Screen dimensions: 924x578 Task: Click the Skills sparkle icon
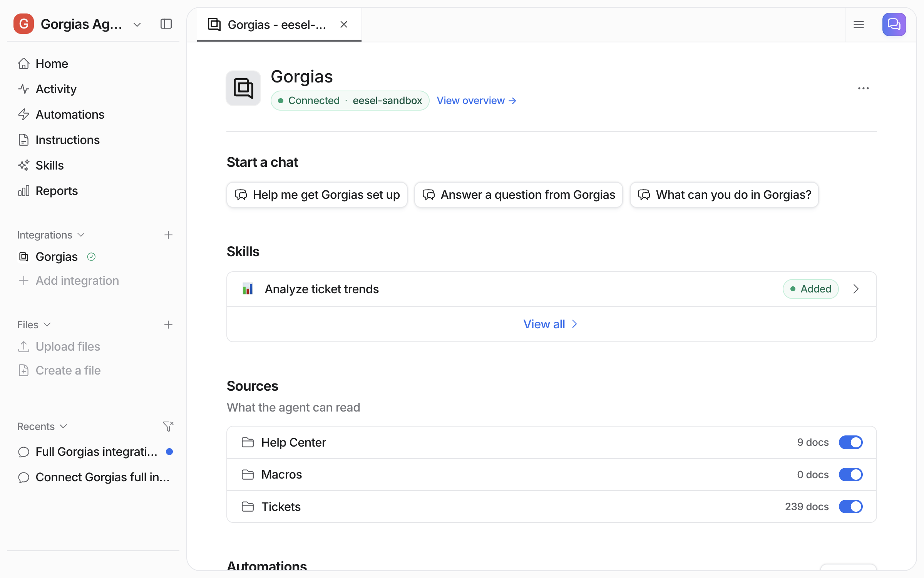pyautogui.click(x=23, y=165)
